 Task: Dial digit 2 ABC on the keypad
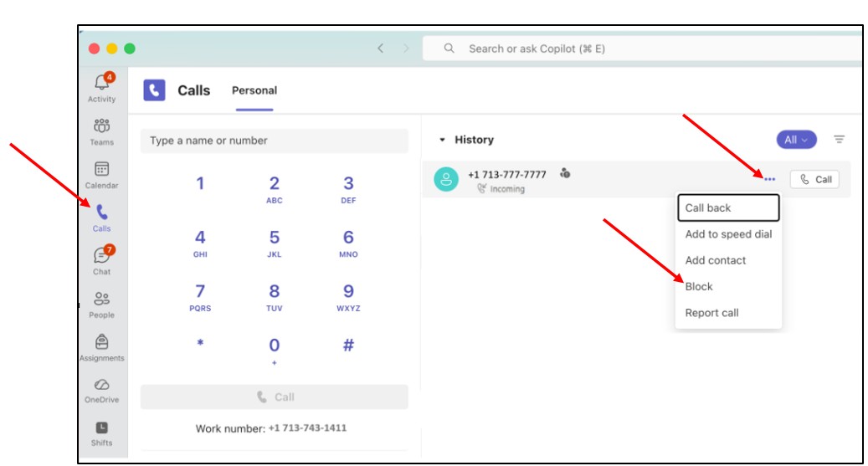tap(275, 189)
